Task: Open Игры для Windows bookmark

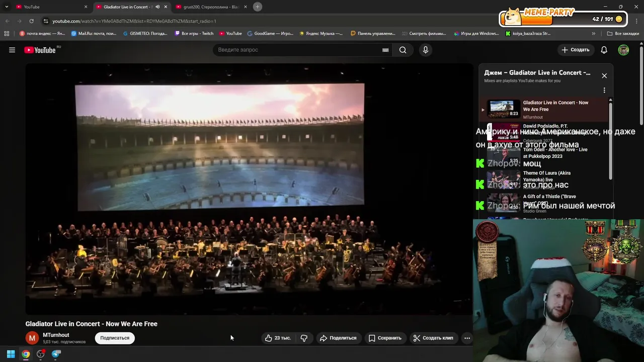Action: pyautogui.click(x=476, y=34)
